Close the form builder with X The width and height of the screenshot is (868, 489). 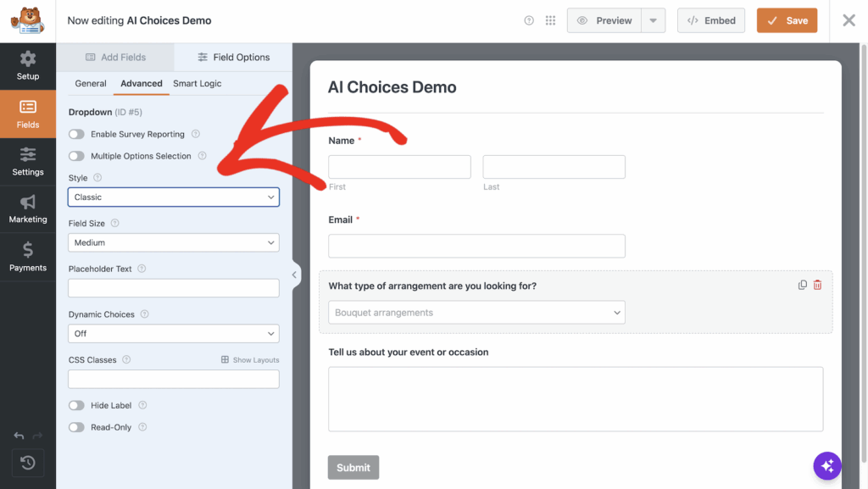click(849, 20)
